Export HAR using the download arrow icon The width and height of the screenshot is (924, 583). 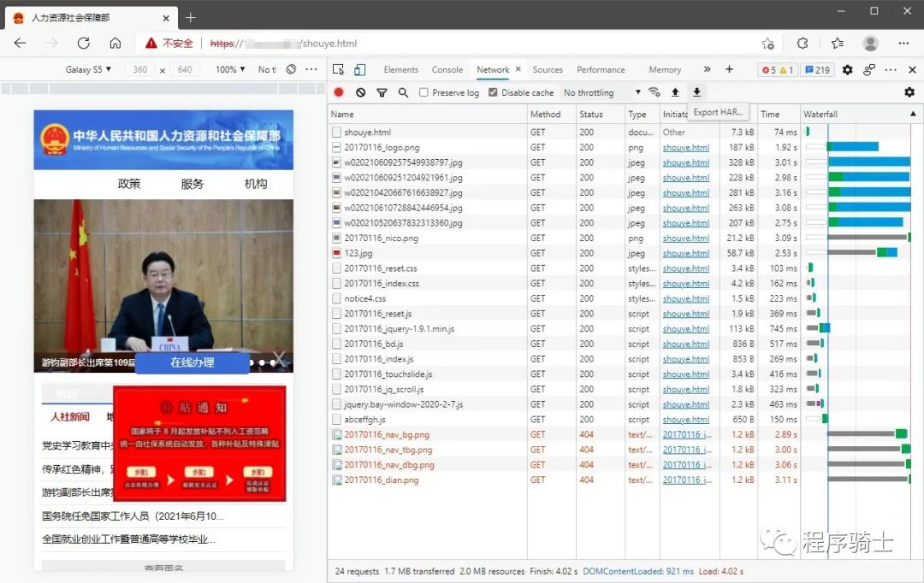pos(696,91)
